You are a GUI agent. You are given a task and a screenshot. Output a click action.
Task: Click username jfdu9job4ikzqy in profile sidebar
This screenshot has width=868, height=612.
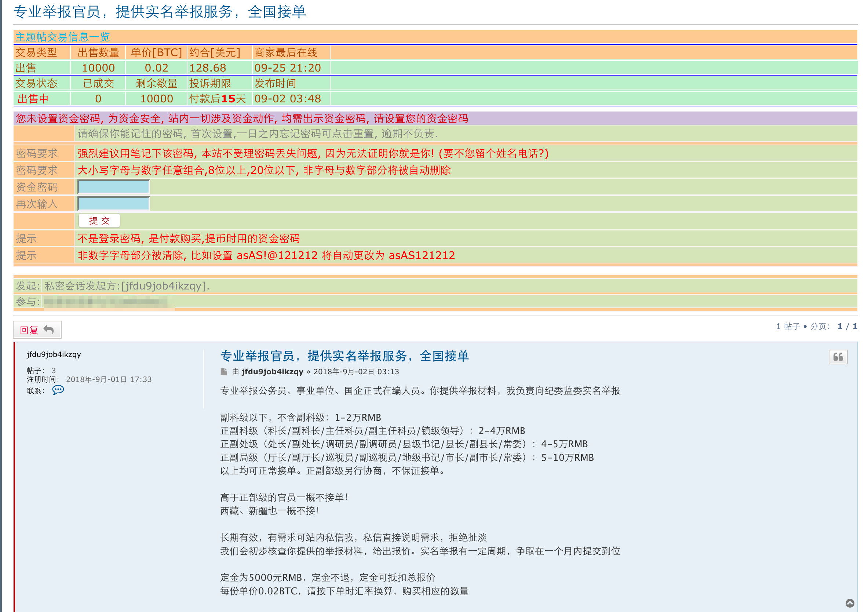54,354
